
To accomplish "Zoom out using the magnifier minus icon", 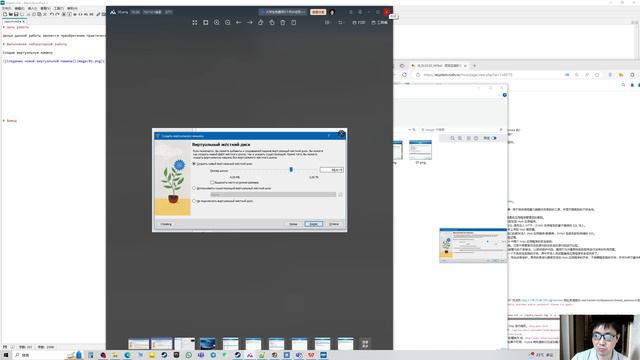I will pyautogui.click(x=228, y=22).
